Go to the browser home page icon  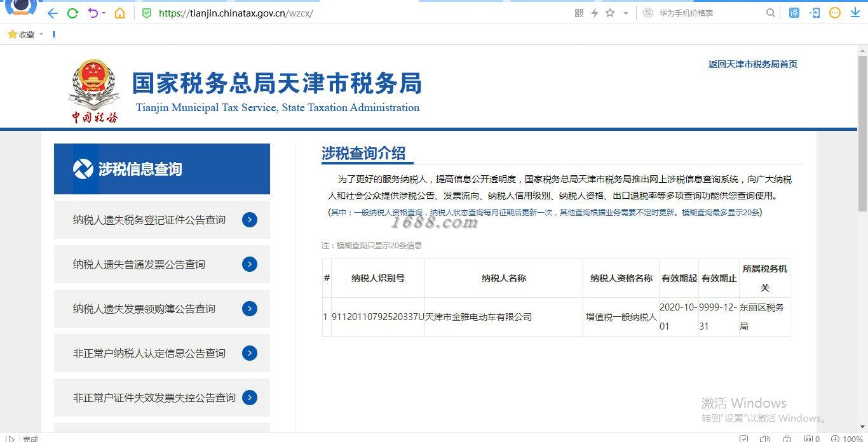(x=119, y=13)
